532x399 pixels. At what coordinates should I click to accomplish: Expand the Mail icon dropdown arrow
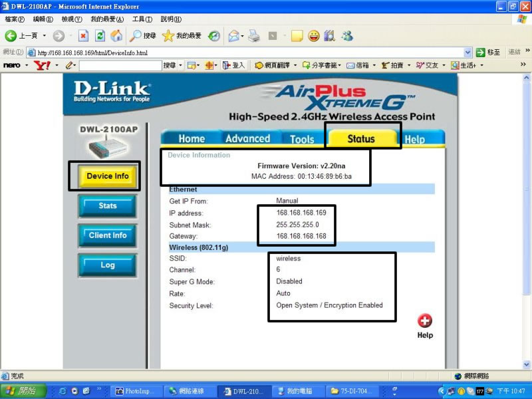[242, 36]
